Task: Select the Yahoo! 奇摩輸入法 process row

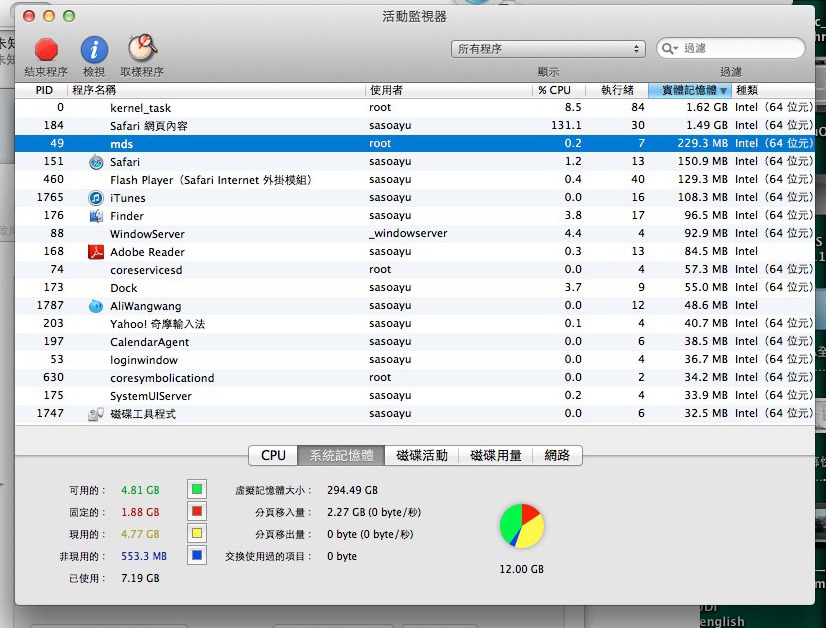Action: [415, 323]
